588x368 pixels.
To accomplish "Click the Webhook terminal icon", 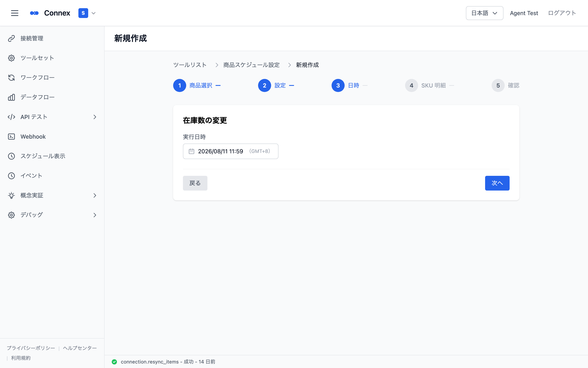I will (x=11, y=137).
